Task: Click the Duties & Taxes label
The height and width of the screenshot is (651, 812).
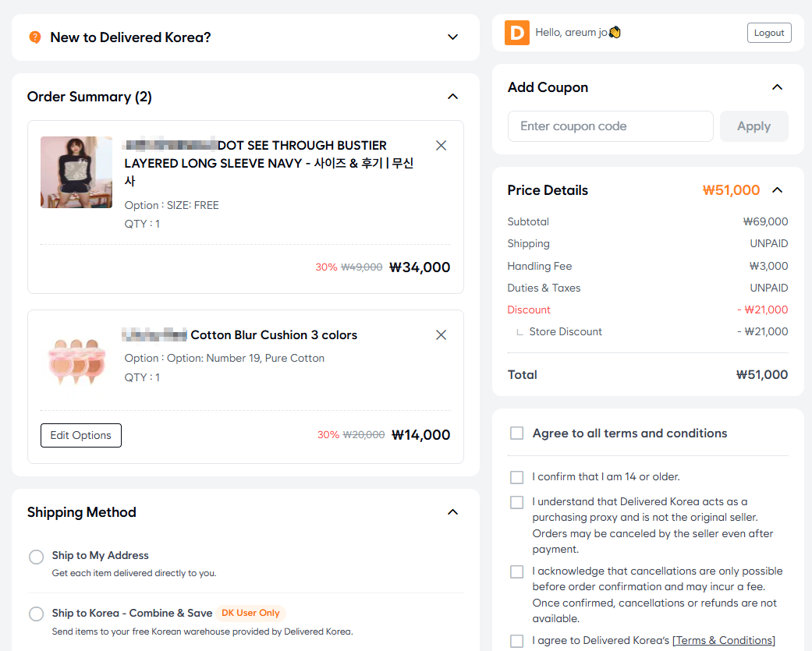Action: click(544, 288)
